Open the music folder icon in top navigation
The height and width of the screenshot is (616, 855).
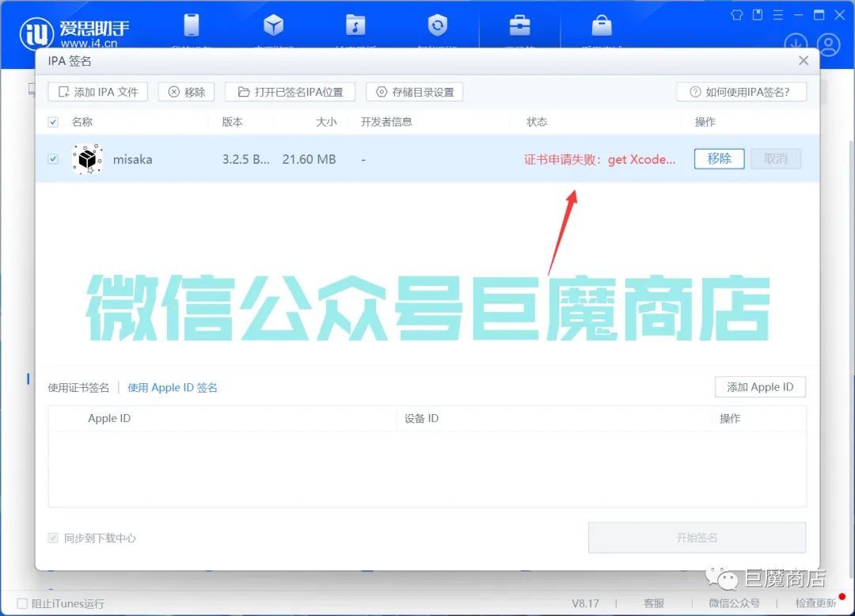click(x=355, y=25)
